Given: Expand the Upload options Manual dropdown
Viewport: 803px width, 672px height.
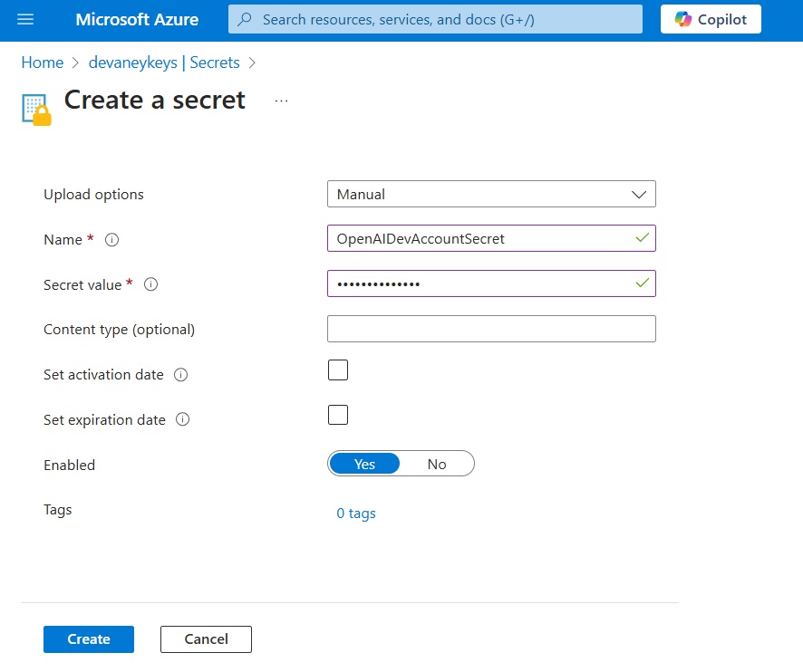Looking at the screenshot, I should click(491, 194).
